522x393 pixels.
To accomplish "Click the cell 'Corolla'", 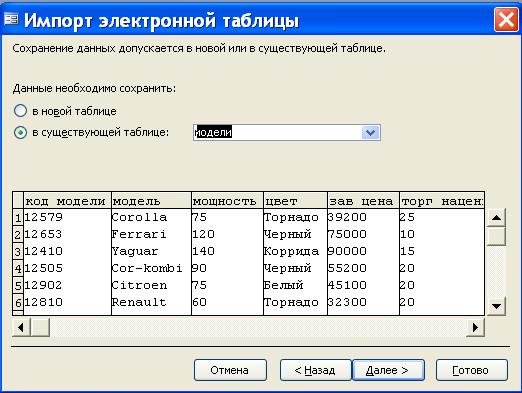I will tap(151, 217).
